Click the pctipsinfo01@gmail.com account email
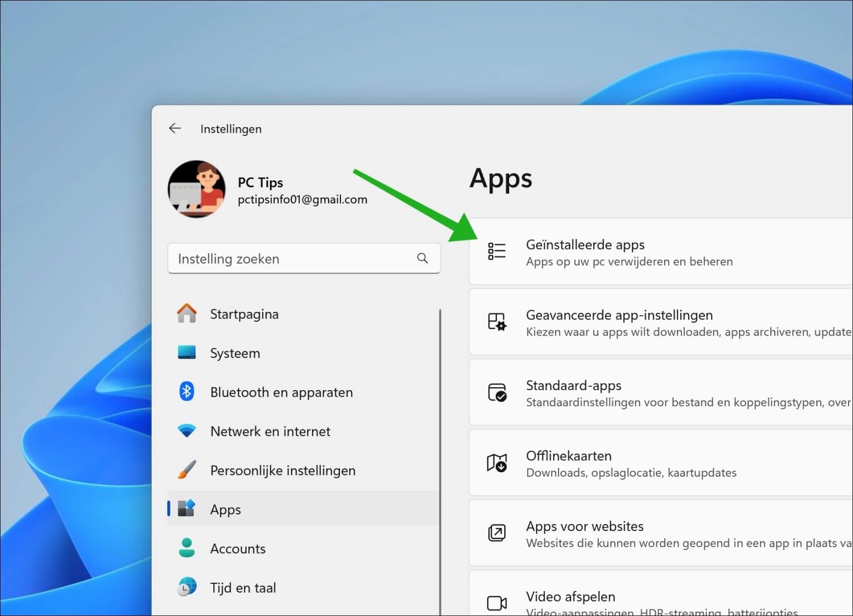The height and width of the screenshot is (616, 853). 303,200
